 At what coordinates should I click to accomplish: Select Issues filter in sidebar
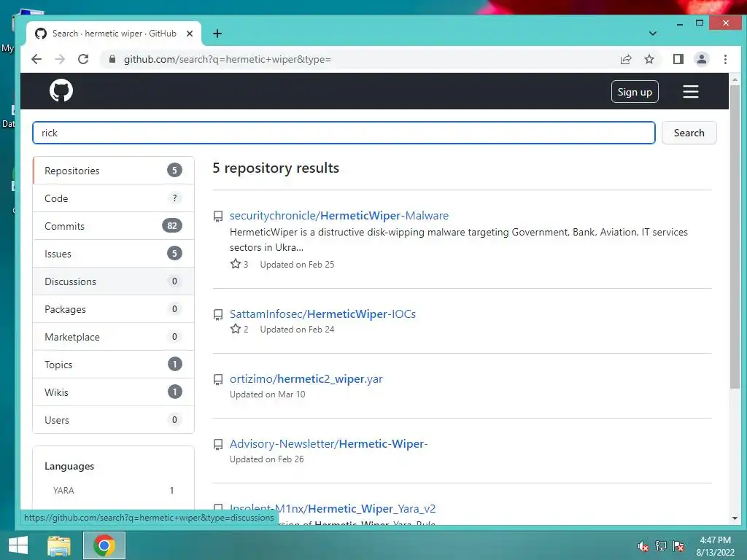[113, 253]
